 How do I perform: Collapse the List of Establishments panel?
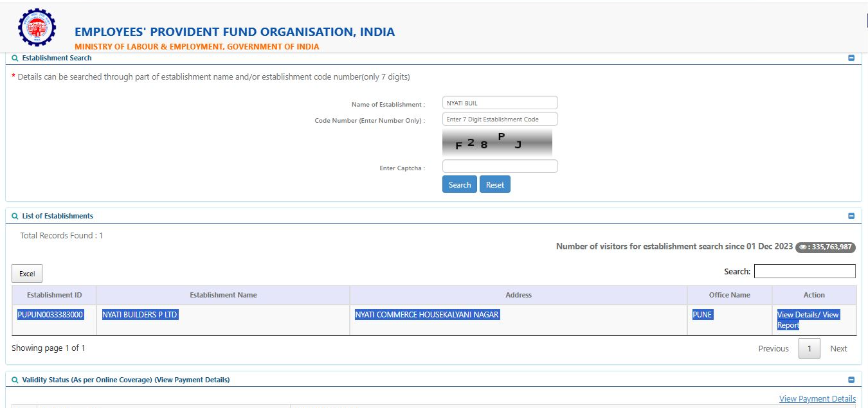point(851,217)
